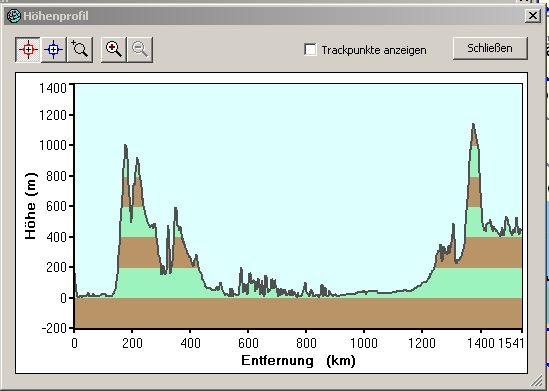549x391 pixels.
Task: Close the Höhenprofil window with X
Action: [533, 16]
